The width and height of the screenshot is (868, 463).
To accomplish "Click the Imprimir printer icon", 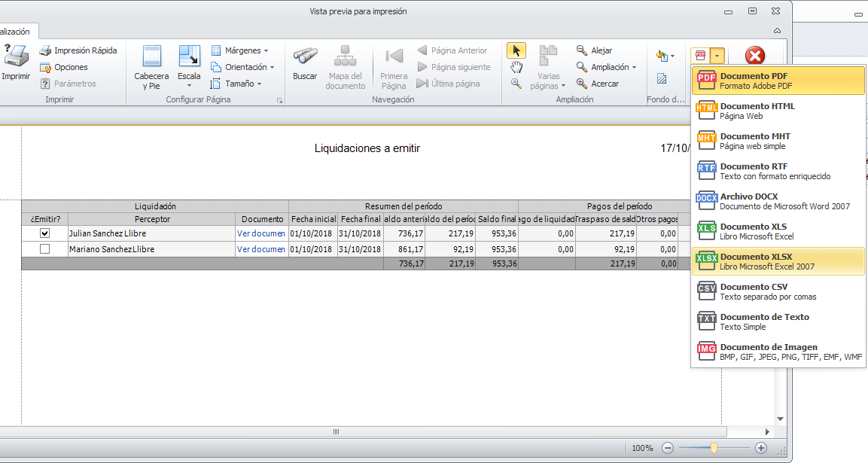I will pos(15,56).
